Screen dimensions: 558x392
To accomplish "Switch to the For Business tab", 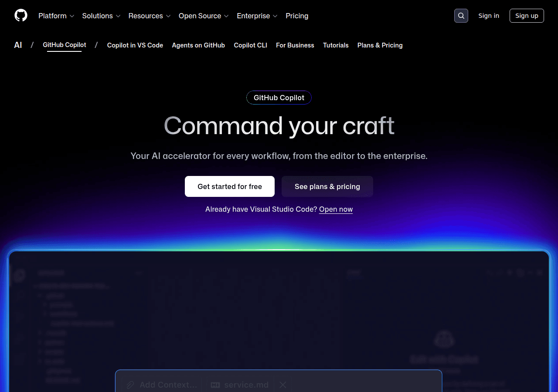I will tap(295, 45).
